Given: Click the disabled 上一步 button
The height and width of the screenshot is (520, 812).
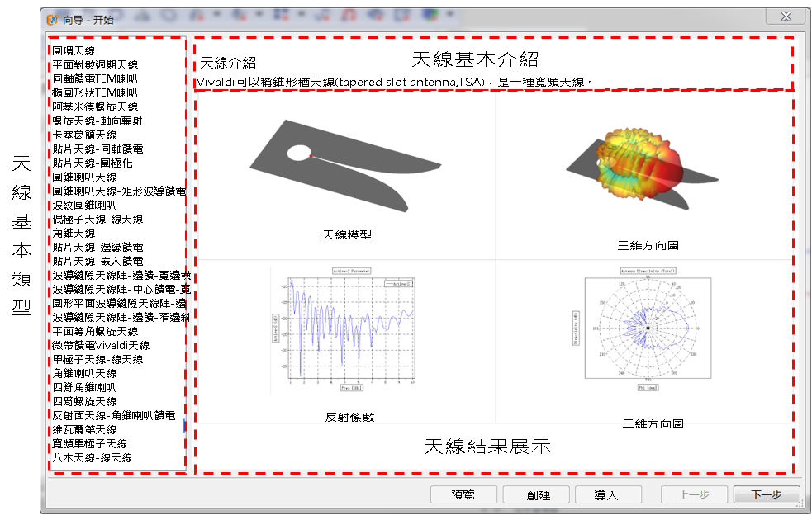Looking at the screenshot, I should tap(694, 494).
